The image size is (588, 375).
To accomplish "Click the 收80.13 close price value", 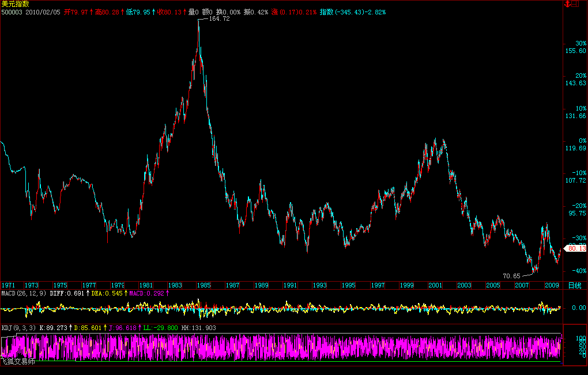I will click(169, 12).
